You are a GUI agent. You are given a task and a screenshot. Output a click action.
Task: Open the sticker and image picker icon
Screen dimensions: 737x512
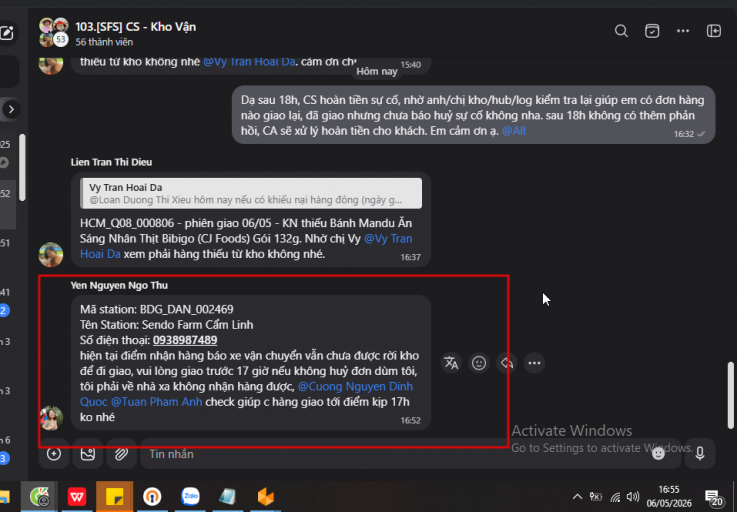click(x=88, y=454)
